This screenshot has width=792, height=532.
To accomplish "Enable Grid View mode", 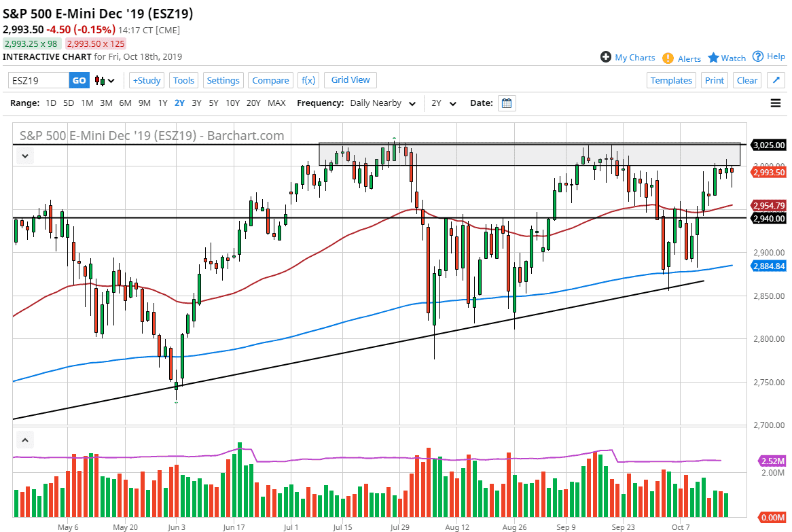I will point(350,79).
